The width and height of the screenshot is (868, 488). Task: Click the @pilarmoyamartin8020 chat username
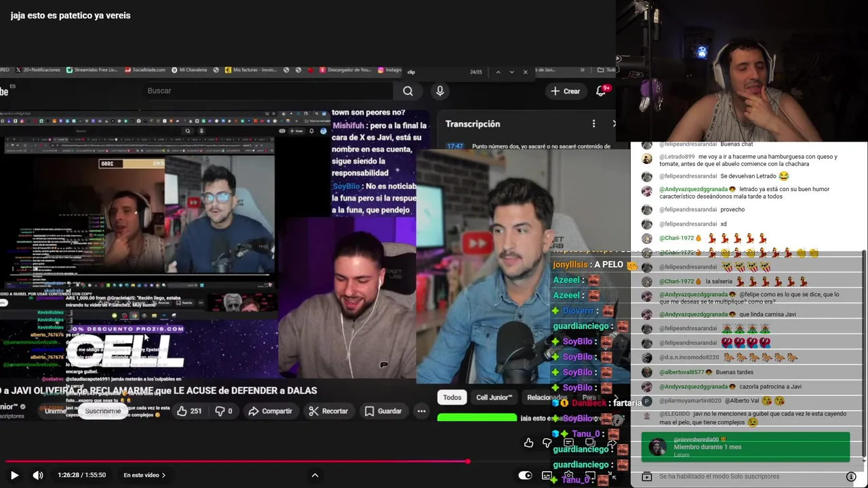[690, 401]
